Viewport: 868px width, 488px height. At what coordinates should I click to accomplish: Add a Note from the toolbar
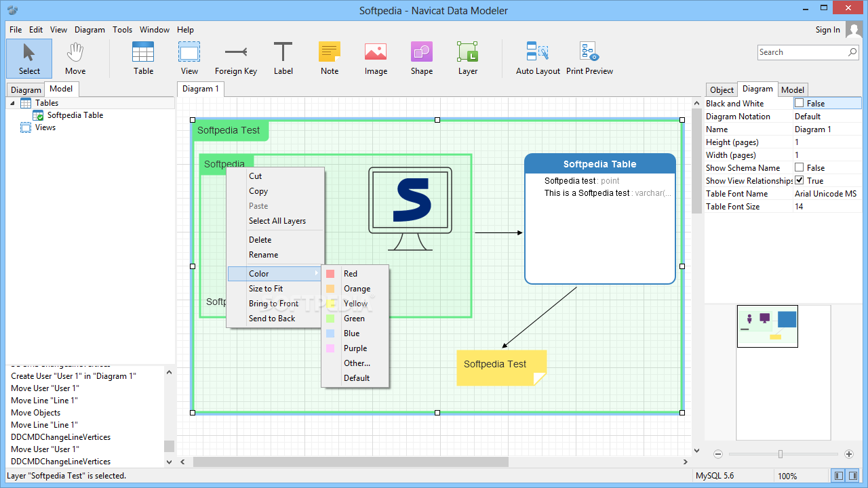pos(330,58)
